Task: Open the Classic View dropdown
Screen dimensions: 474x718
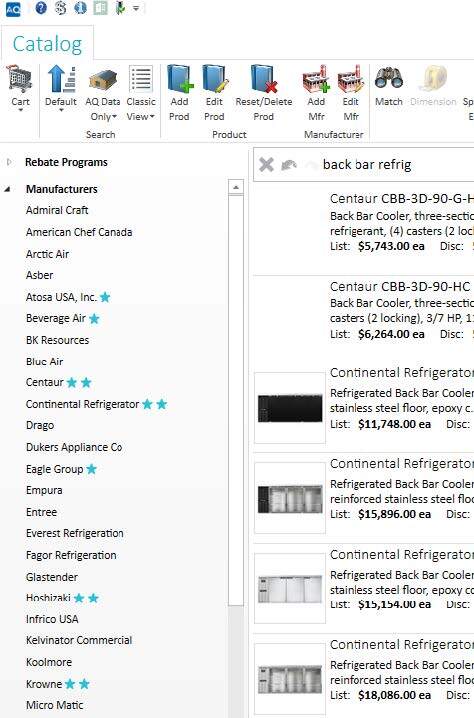Action: coord(141,94)
